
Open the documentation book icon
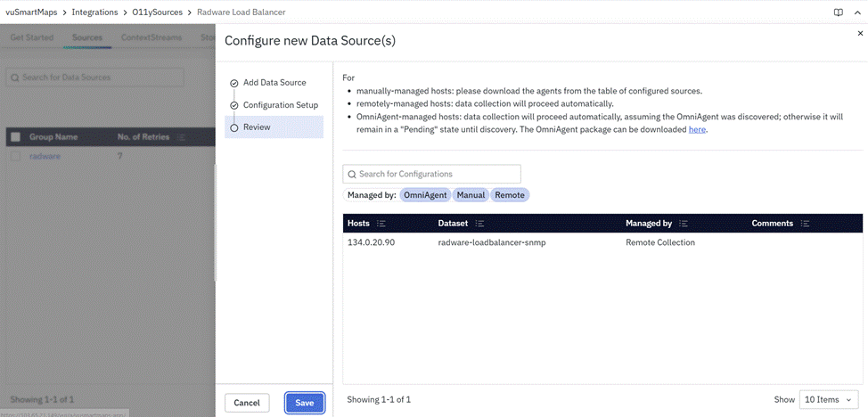838,12
